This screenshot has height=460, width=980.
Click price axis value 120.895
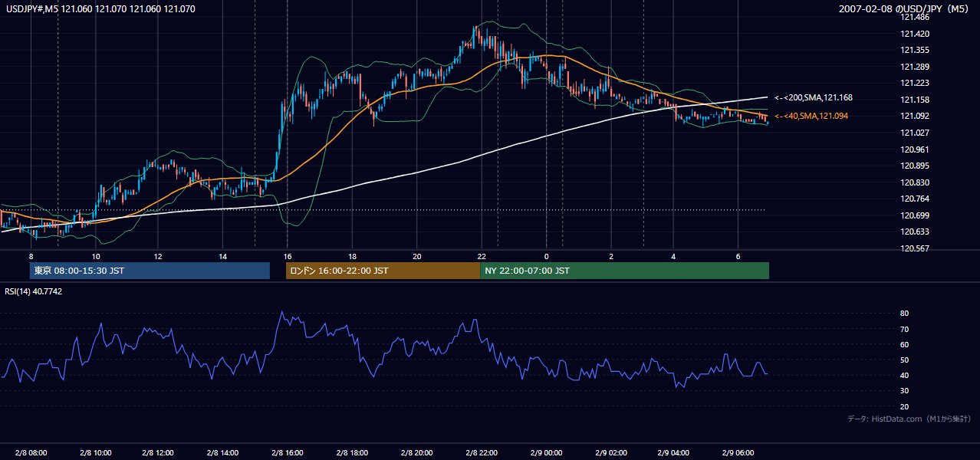coord(913,166)
